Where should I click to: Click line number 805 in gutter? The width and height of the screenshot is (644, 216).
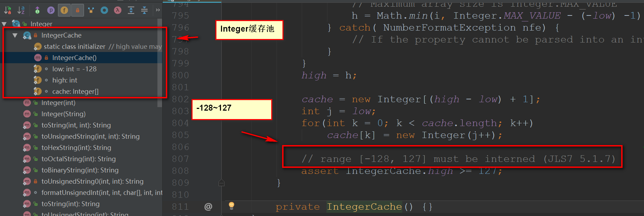(181, 135)
